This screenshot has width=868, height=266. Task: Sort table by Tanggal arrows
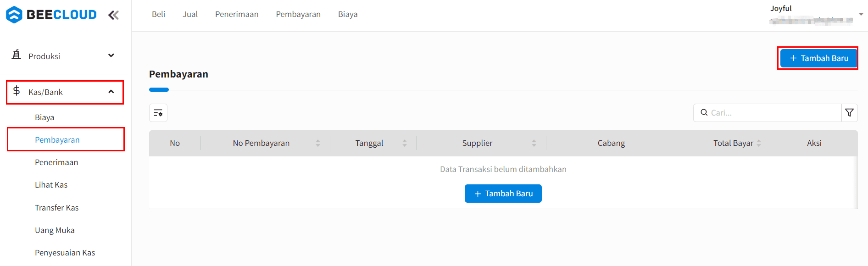(405, 143)
